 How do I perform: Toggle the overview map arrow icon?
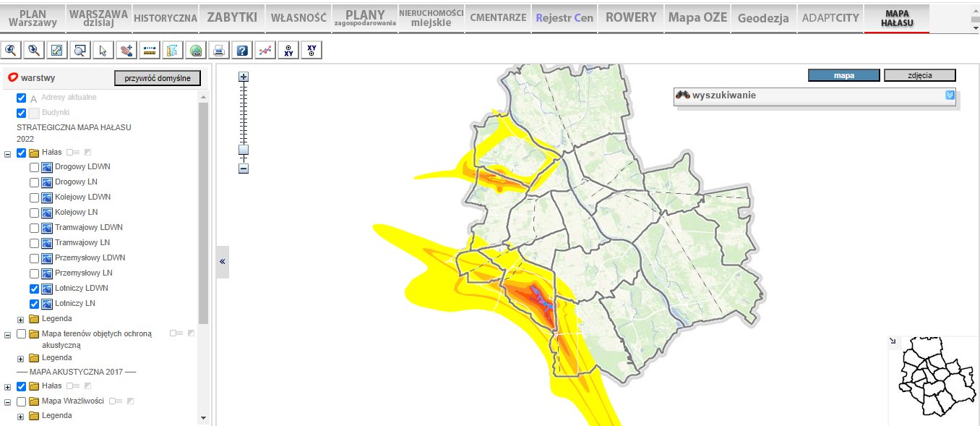893,341
